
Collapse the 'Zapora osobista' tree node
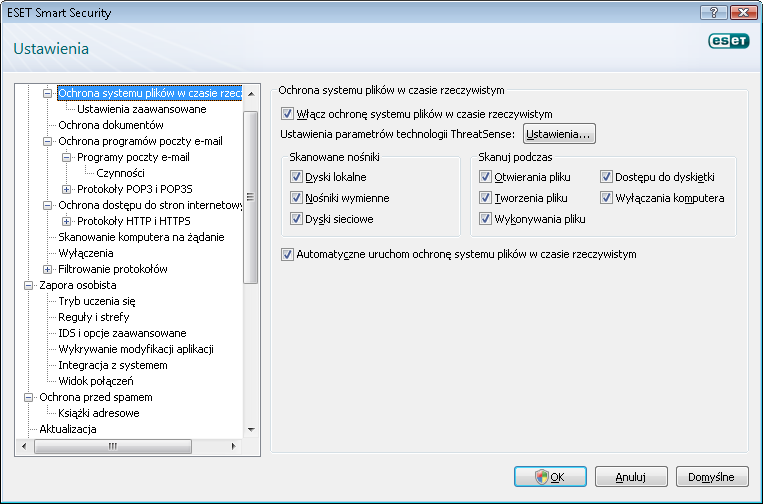click(29, 285)
